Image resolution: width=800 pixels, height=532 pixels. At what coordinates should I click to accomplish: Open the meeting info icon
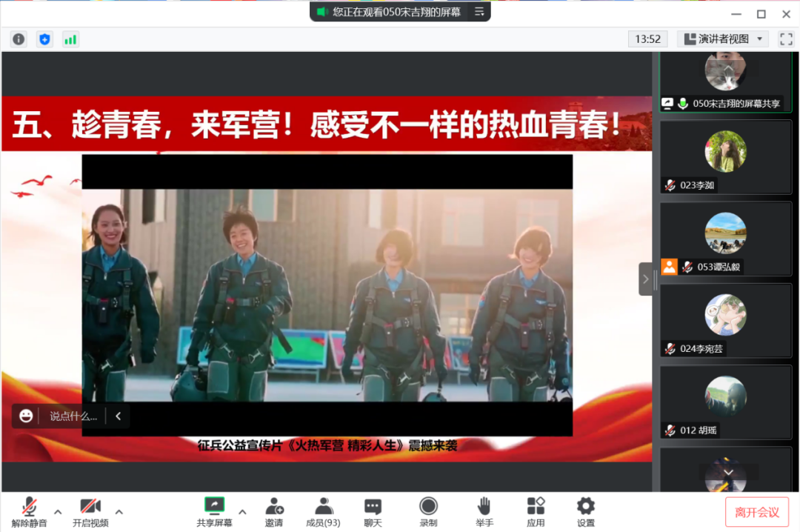pyautogui.click(x=19, y=39)
